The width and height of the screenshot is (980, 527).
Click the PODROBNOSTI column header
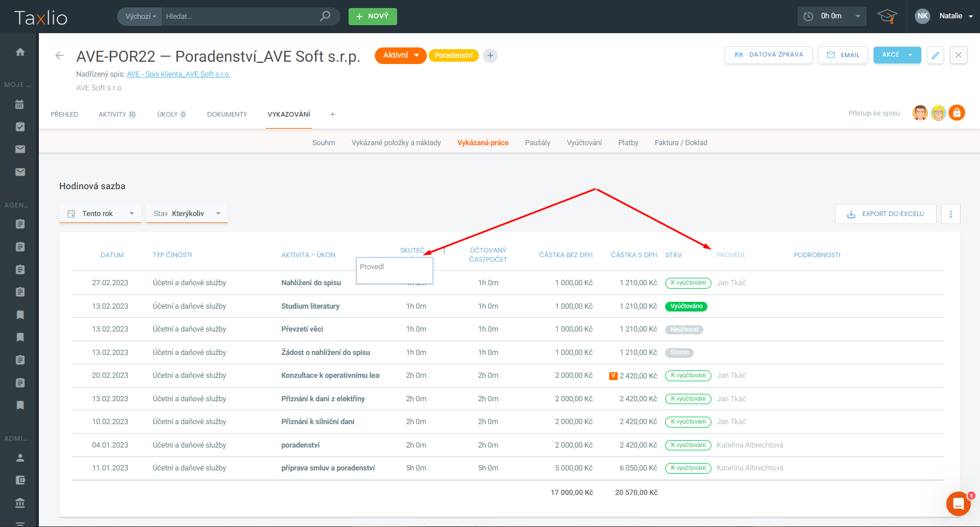coord(817,255)
